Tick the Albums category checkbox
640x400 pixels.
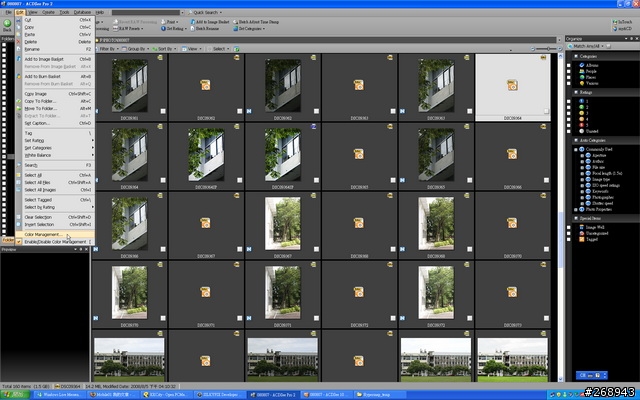tap(569, 65)
